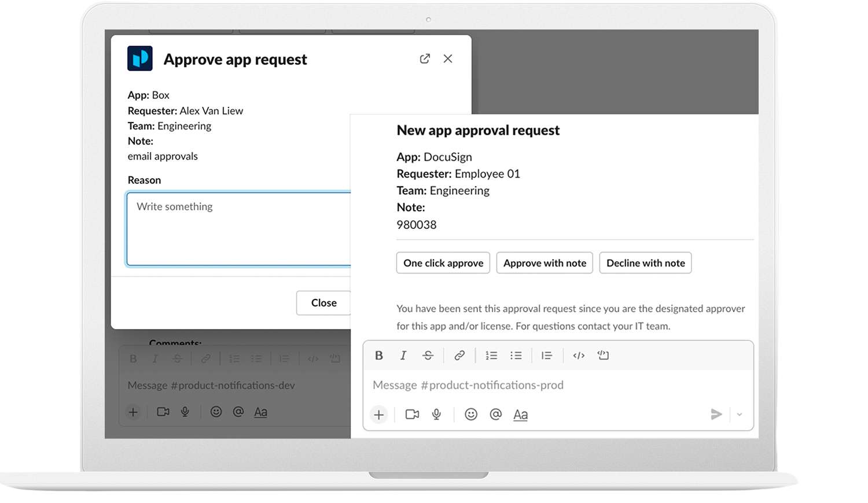The image size is (868, 503).
Task: Open attachments plus menu in prod composer
Action: [379, 415]
